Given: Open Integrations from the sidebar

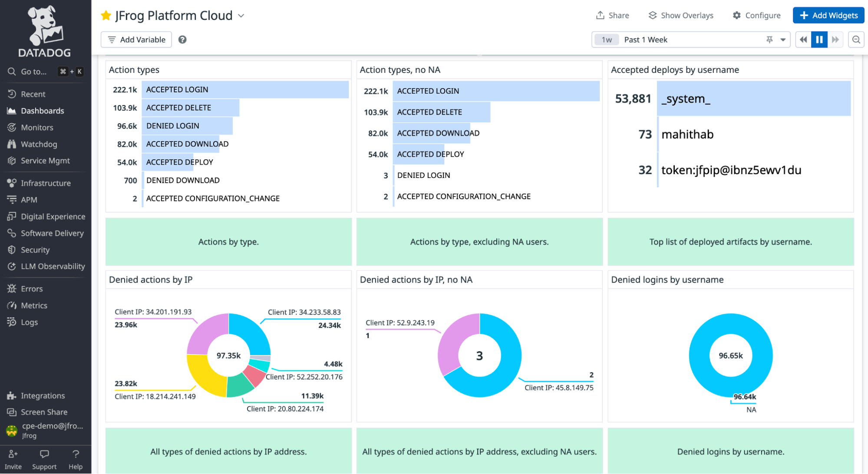Looking at the screenshot, I should pos(43,395).
